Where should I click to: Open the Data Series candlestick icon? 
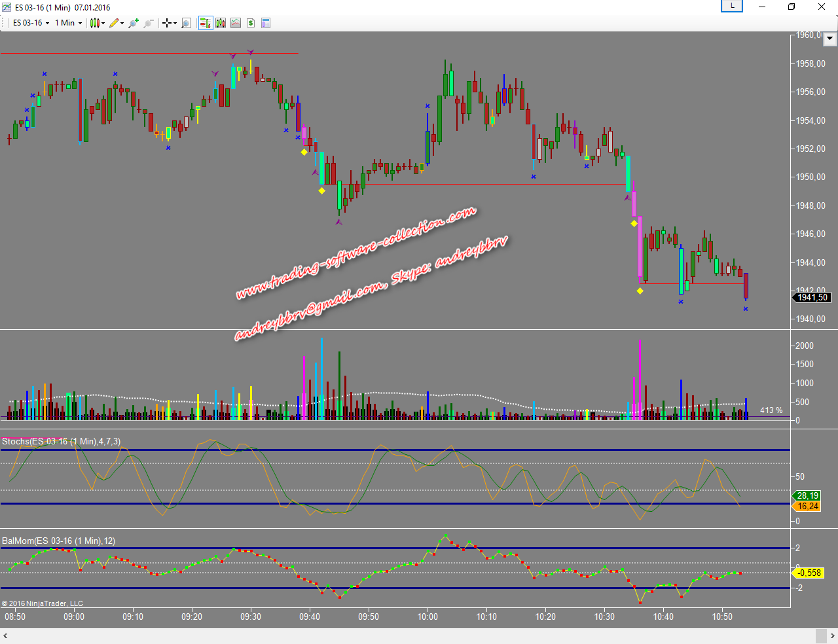coord(220,23)
